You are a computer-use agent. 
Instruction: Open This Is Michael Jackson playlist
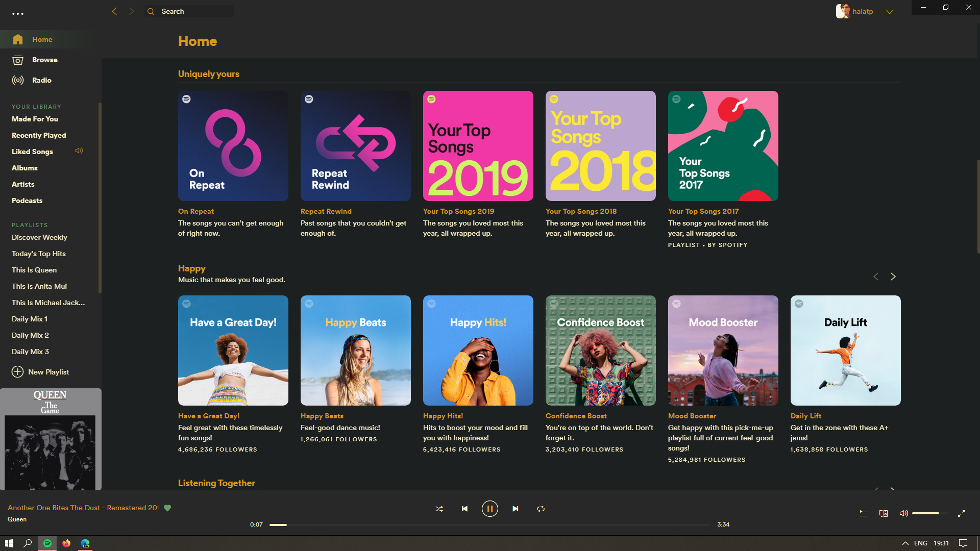click(48, 303)
